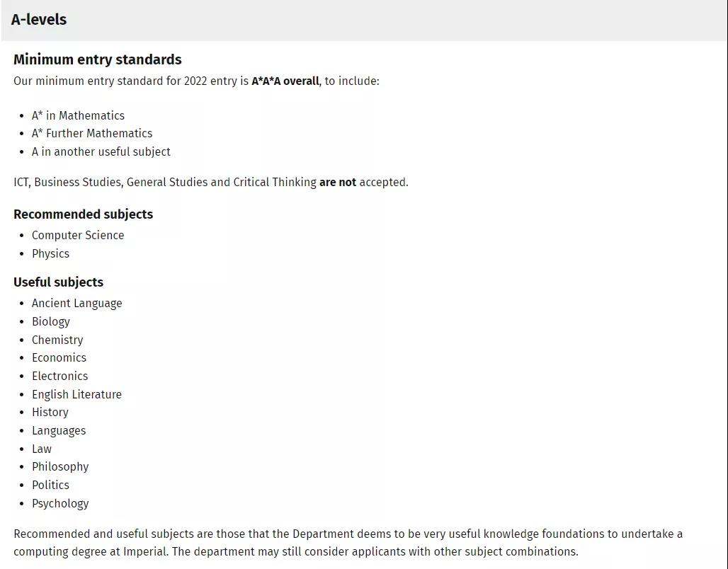The image size is (728, 569).
Task: Click the A in another useful subject item
Action: (x=101, y=151)
